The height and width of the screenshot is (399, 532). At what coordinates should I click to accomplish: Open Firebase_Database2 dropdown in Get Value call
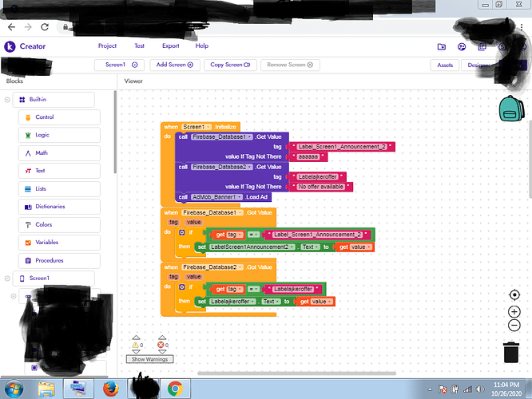222,167
